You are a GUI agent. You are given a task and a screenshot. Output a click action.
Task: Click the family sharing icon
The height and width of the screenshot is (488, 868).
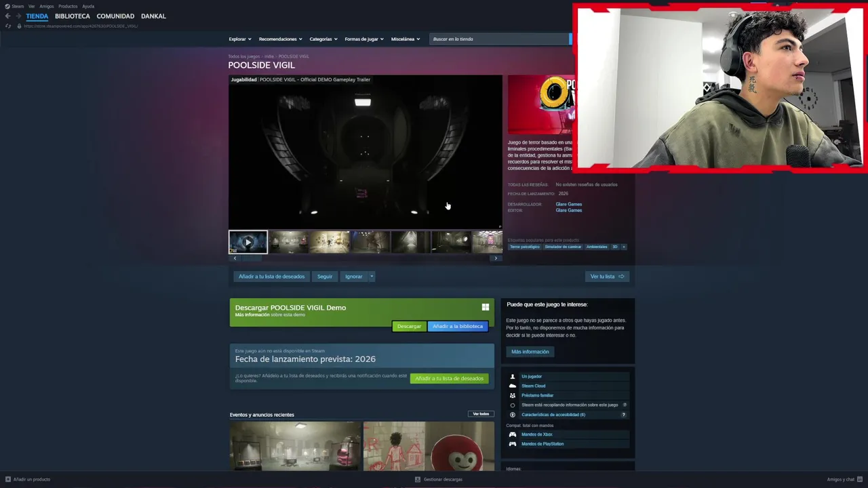tap(513, 395)
